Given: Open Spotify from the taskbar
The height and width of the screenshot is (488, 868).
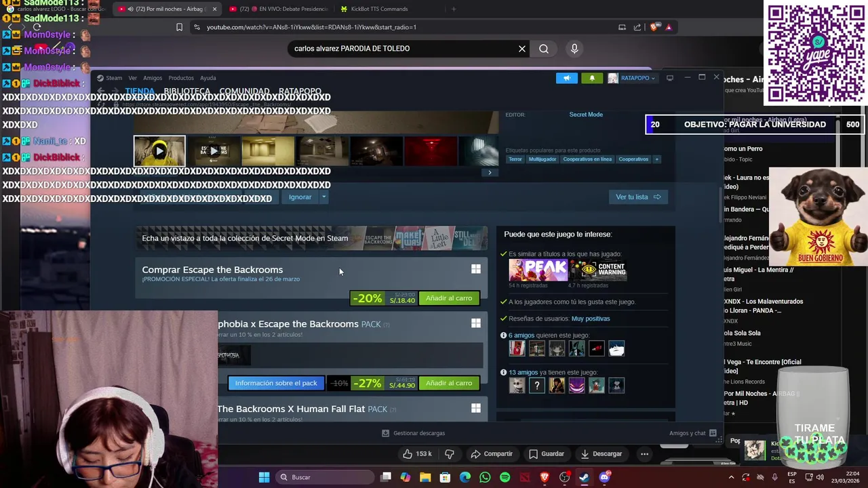Looking at the screenshot, I should (505, 477).
